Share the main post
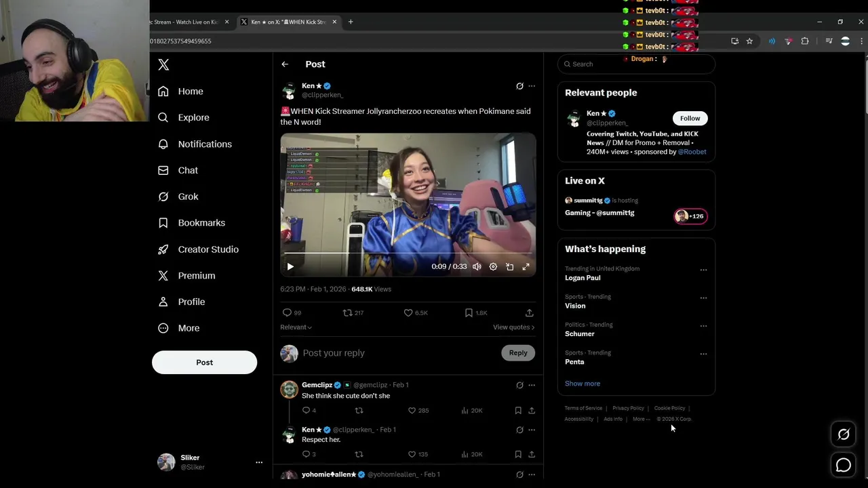Screen dimensions: 868x488 pyautogui.click(x=529, y=312)
